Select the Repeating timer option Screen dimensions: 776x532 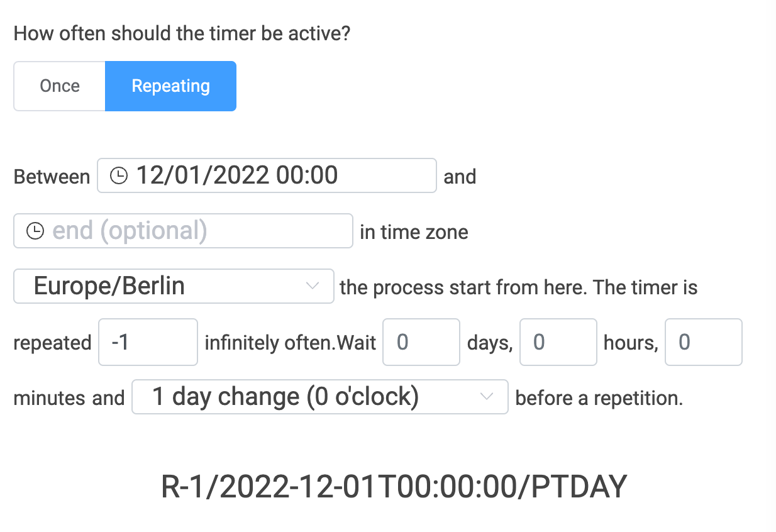tap(170, 86)
